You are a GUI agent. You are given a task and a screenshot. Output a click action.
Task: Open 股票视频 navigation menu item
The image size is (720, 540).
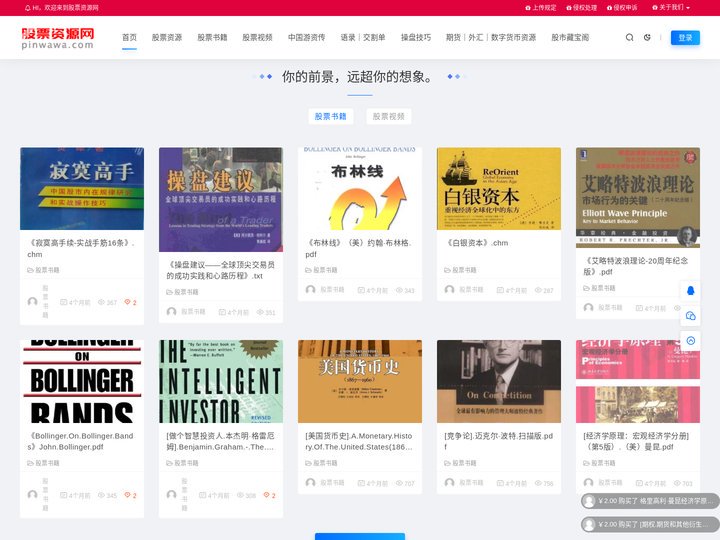(257, 37)
